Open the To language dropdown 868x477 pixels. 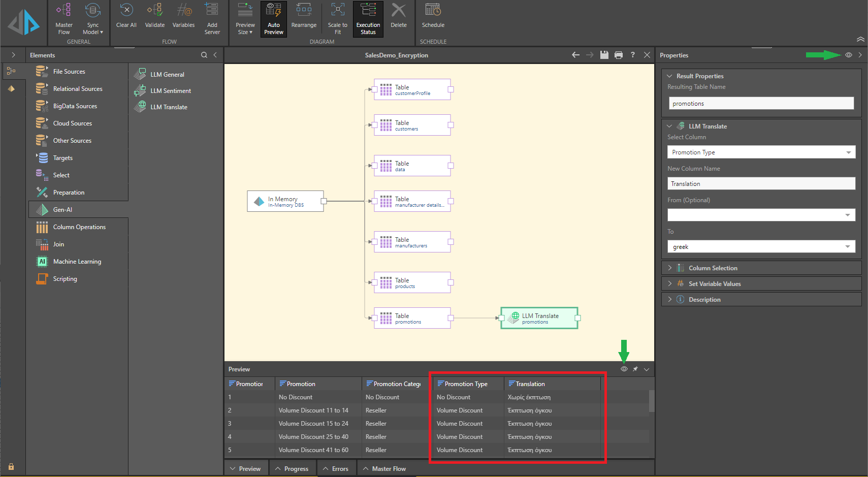click(x=761, y=247)
